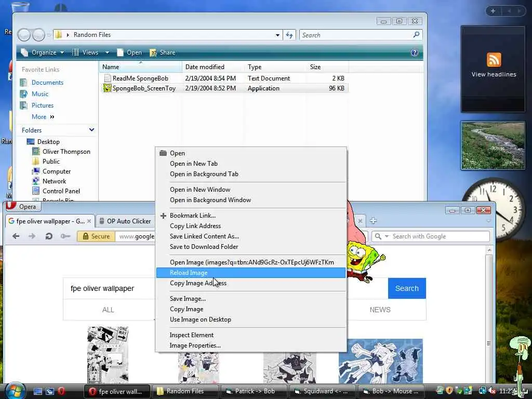532x399 pixels.
Task: Click the refresh icon beside address bar
Action: tap(289, 35)
